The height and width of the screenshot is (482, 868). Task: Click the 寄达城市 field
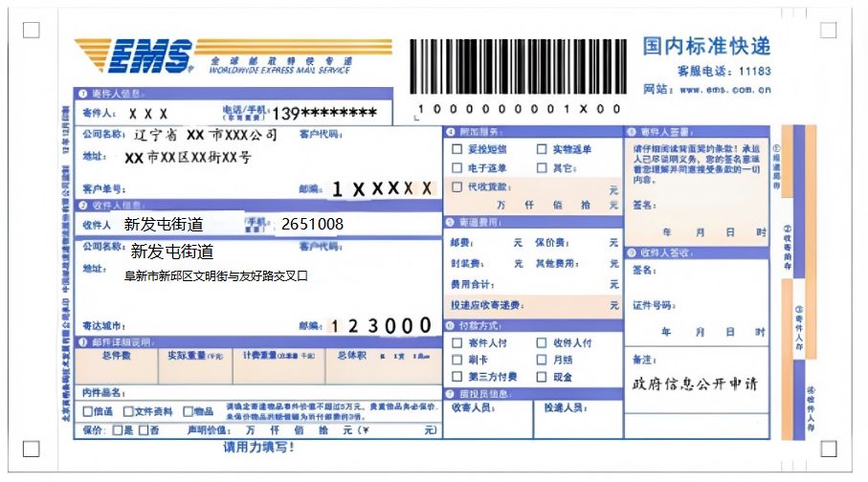[211, 326]
